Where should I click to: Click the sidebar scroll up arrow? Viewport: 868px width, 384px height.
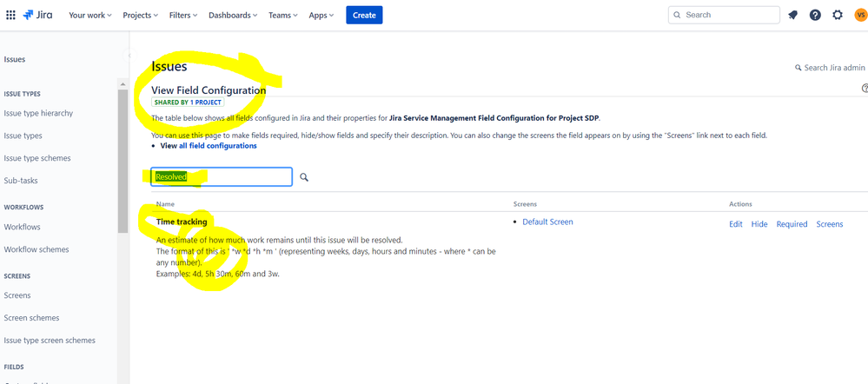[x=123, y=83]
